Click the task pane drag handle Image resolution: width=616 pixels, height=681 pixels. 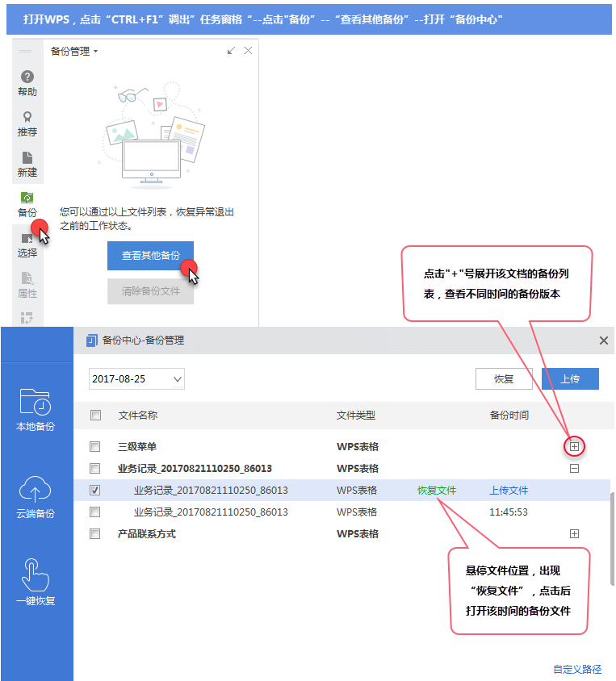tap(25, 52)
